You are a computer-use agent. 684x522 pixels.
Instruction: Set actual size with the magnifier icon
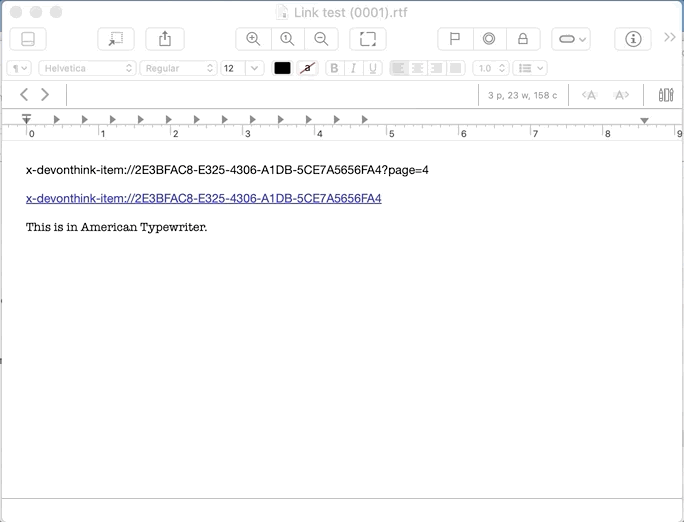(287, 39)
